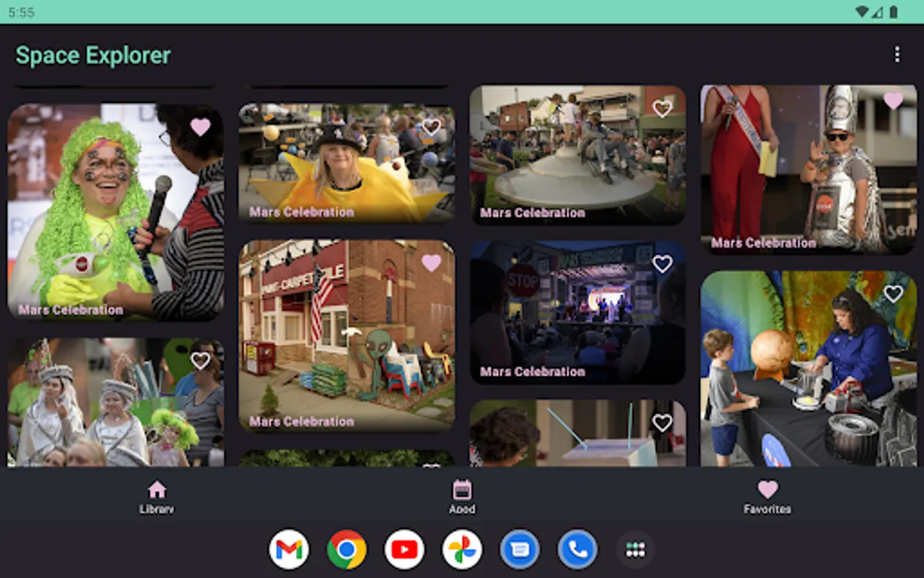Unfavorite the silver robot costume photo

point(893,100)
